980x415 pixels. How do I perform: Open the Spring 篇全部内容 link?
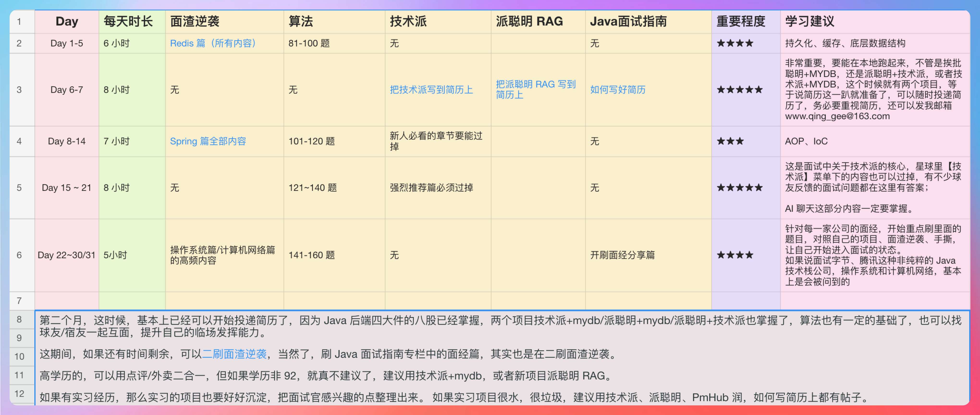pyautogui.click(x=208, y=141)
